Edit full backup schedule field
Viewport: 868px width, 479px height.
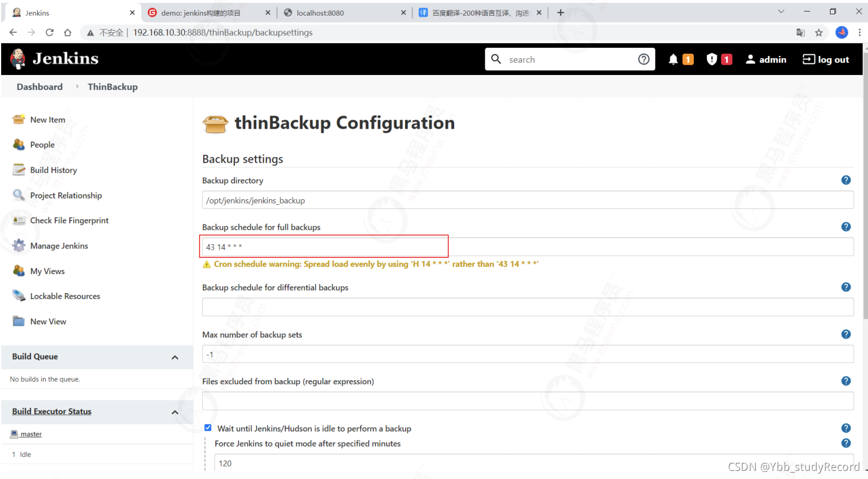click(x=527, y=247)
